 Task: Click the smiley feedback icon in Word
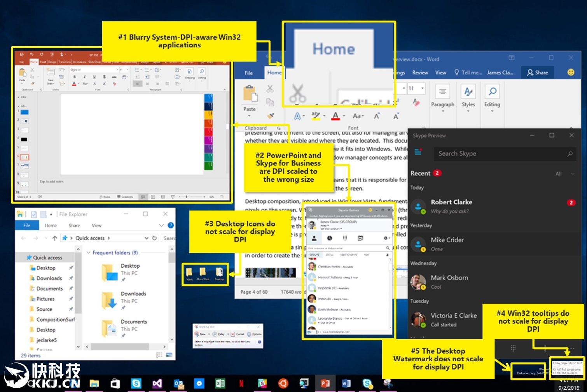point(571,72)
